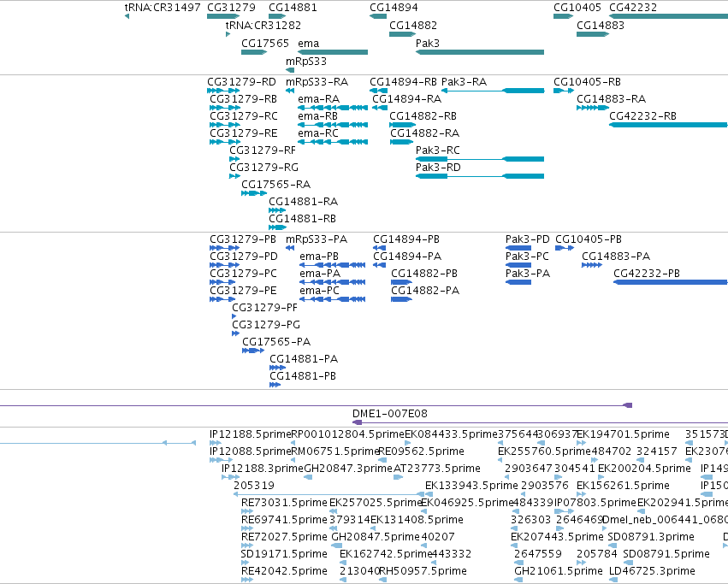Click the CG17565-PA protein label
The width and height of the screenshot is (728, 584).
tap(276, 342)
